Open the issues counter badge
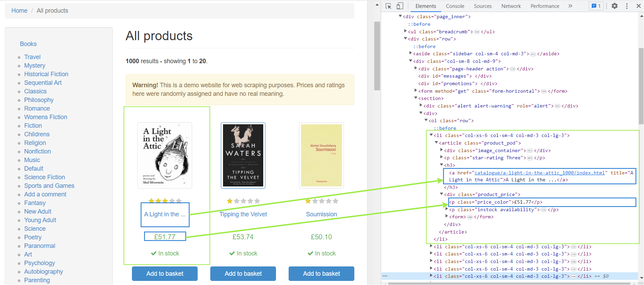 coord(596,6)
